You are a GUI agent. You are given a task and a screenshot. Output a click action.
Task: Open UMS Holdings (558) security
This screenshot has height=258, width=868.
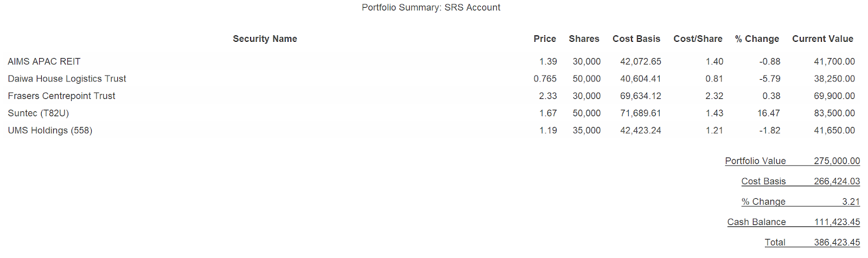pos(50,130)
